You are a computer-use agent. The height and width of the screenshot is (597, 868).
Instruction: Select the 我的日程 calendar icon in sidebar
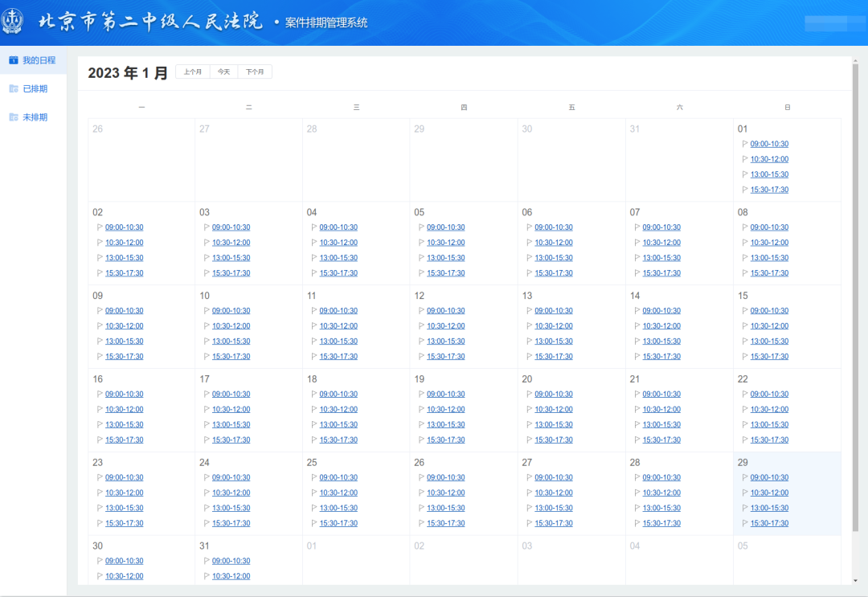(14, 59)
